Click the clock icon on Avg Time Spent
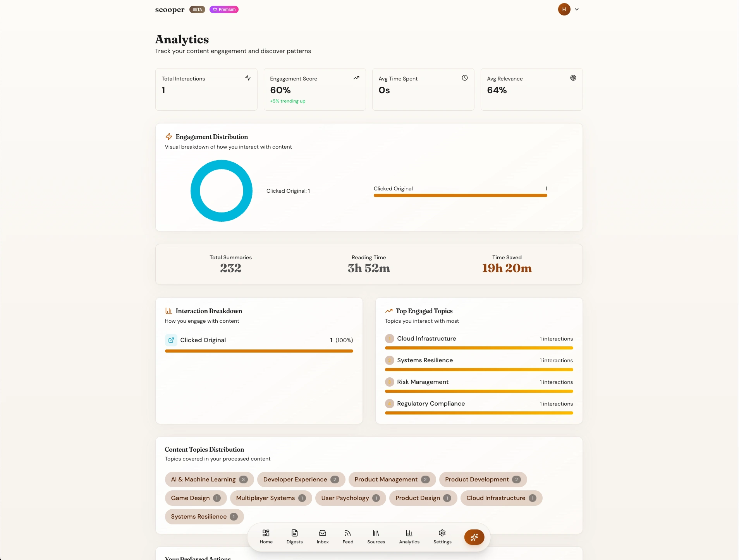 [x=465, y=78]
